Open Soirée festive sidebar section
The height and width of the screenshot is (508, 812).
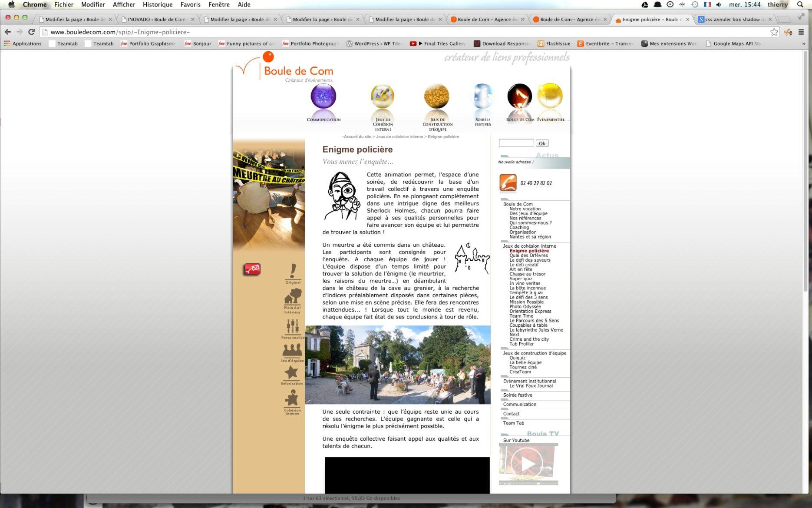tap(518, 395)
